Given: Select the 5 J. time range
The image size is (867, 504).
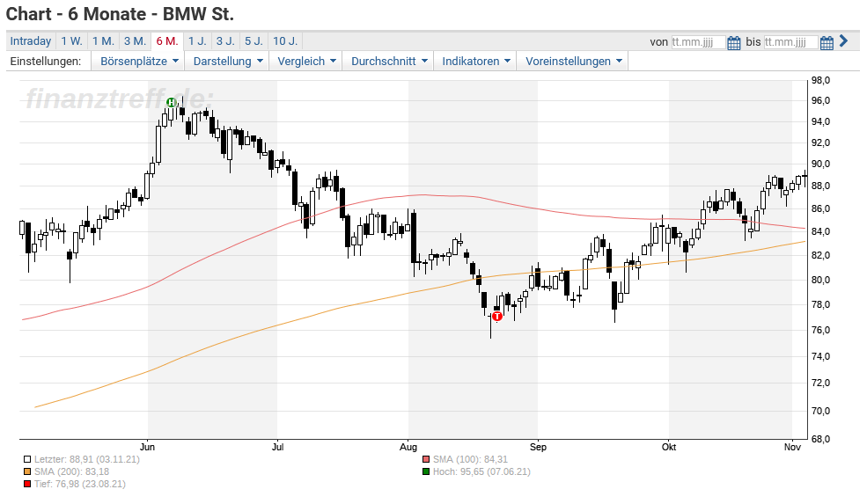Looking at the screenshot, I should (253, 40).
